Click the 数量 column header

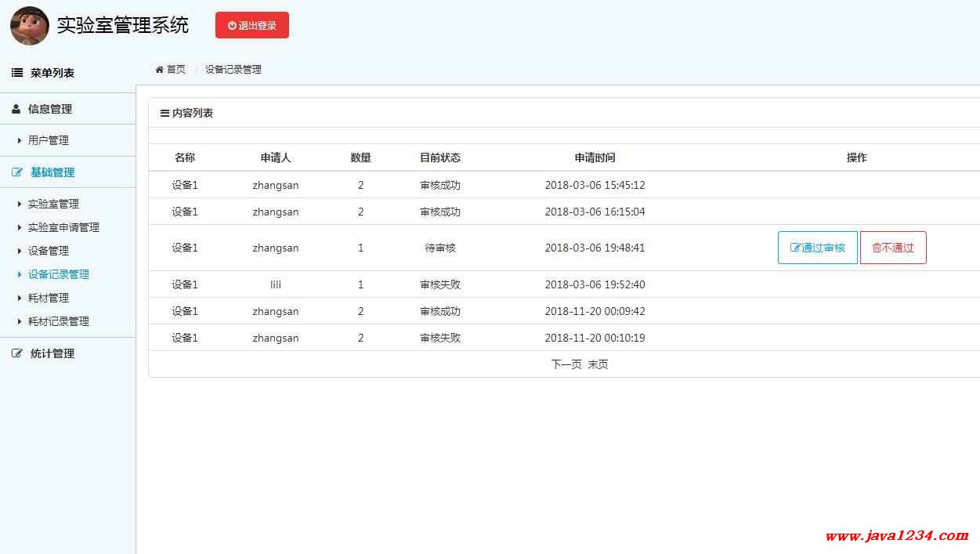click(x=360, y=158)
